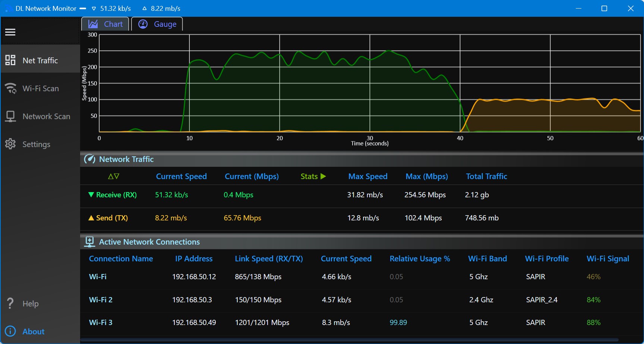This screenshot has width=644, height=344.
Task: Click the Max Speed column header
Action: [368, 176]
